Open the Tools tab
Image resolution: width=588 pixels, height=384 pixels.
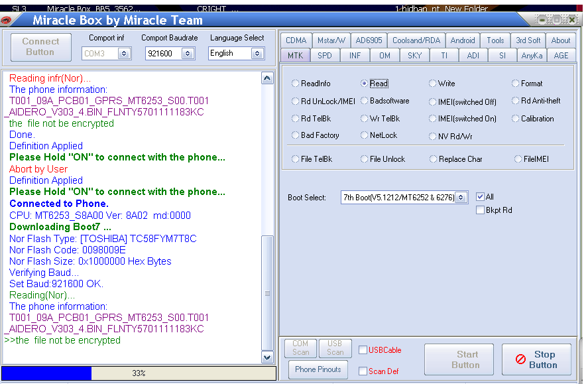point(495,40)
